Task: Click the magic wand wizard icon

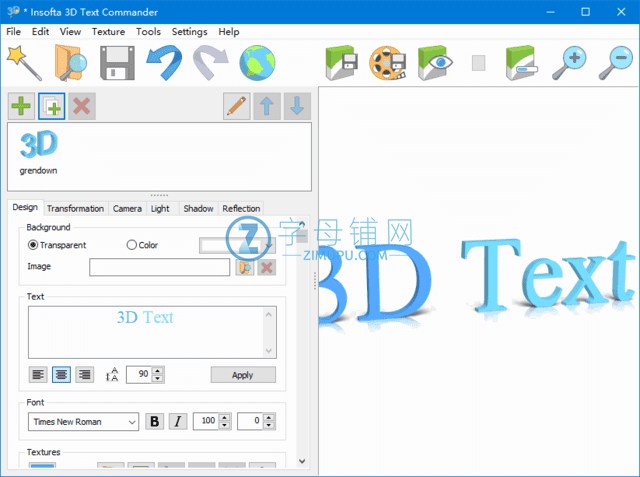Action: tap(23, 62)
